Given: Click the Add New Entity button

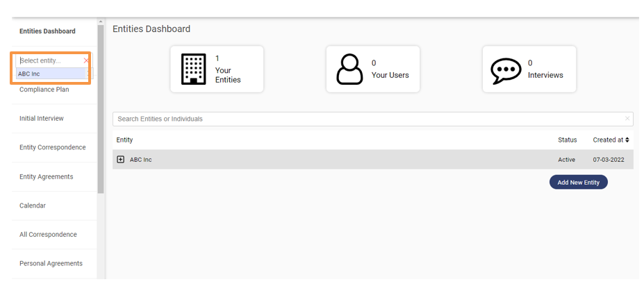Looking at the screenshot, I should click(578, 182).
